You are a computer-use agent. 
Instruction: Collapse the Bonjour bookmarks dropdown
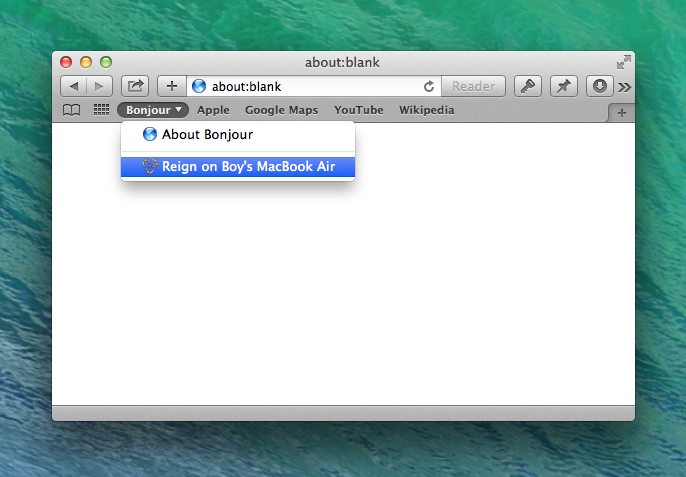[153, 110]
